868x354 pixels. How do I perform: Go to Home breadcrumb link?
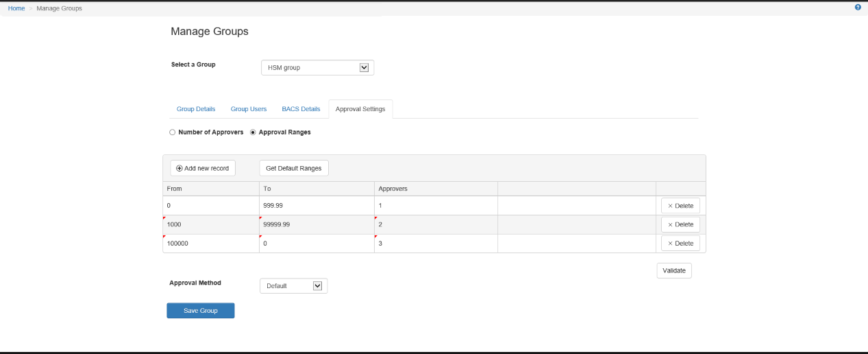(16, 8)
